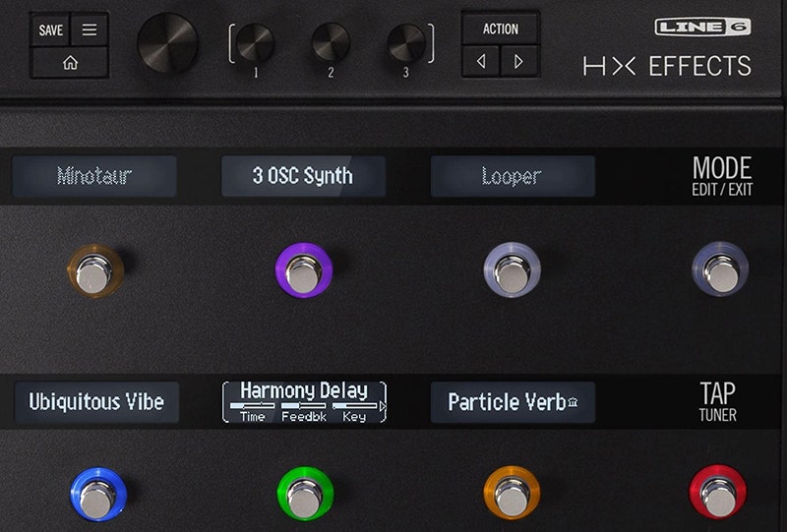The image size is (787, 532).
Task: Click parameter knob 1
Action: click(255, 42)
